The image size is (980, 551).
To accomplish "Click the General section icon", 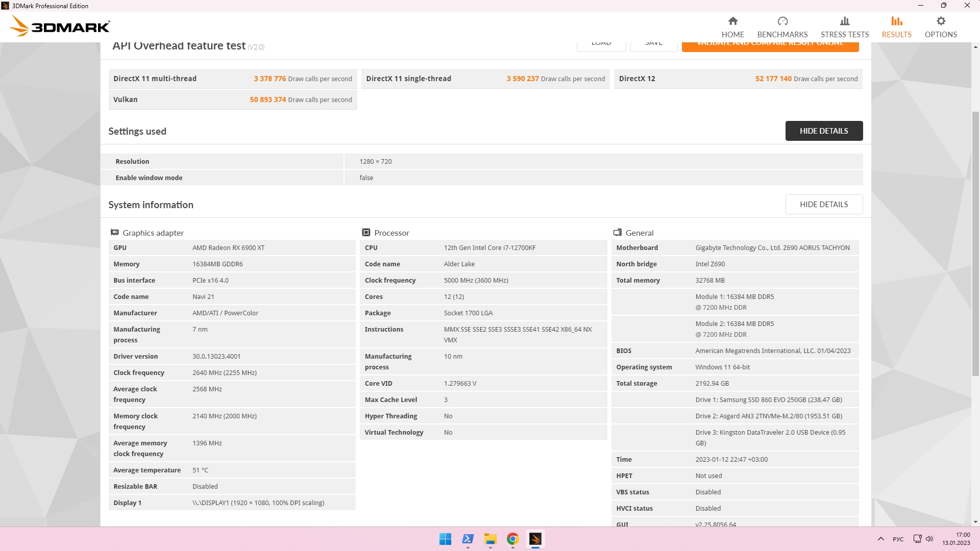I will click(x=617, y=233).
